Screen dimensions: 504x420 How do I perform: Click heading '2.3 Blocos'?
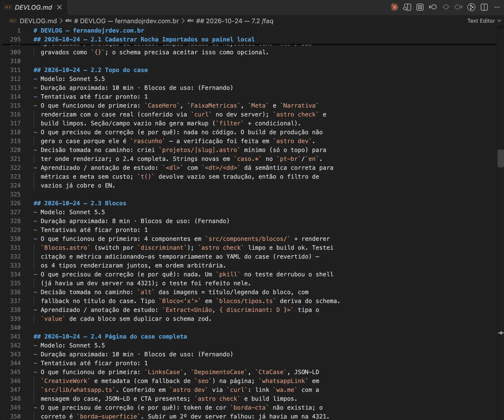click(80, 203)
